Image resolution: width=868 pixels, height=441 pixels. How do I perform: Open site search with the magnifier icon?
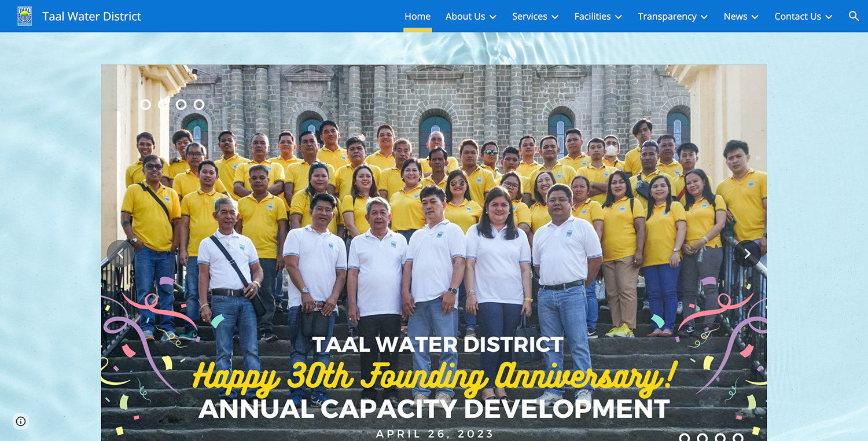(x=854, y=16)
